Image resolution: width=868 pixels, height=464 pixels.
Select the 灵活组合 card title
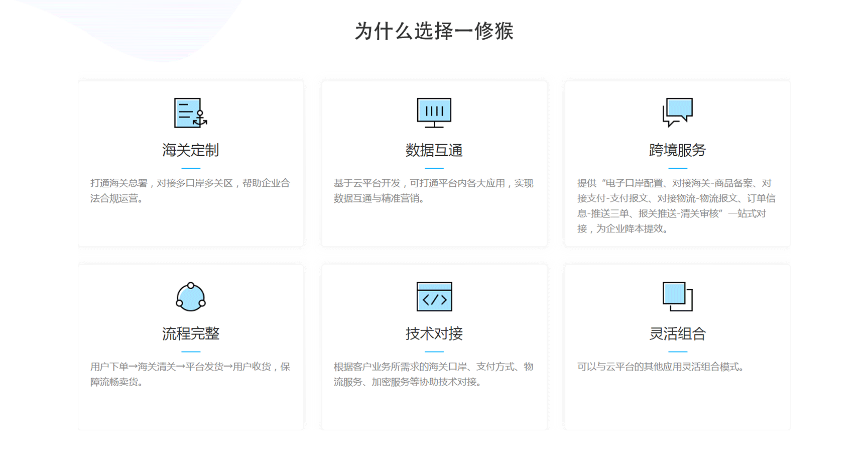tap(676, 333)
